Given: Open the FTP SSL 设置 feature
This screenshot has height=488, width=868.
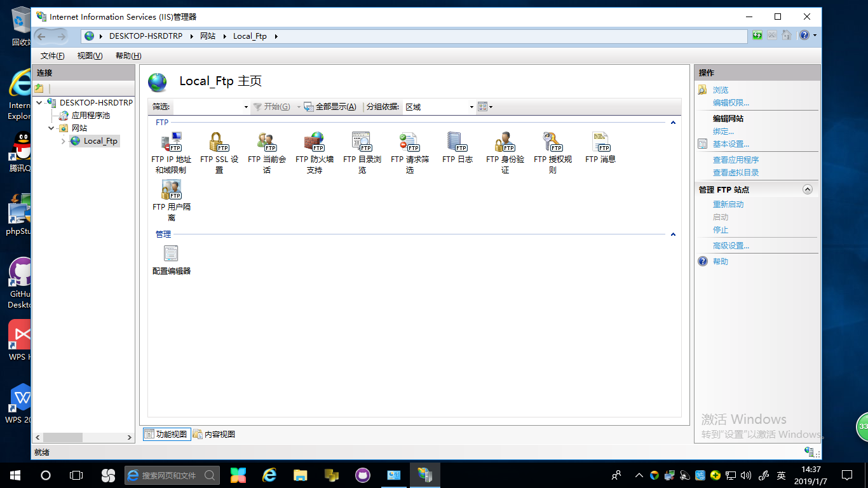Looking at the screenshot, I should pyautogui.click(x=218, y=144).
